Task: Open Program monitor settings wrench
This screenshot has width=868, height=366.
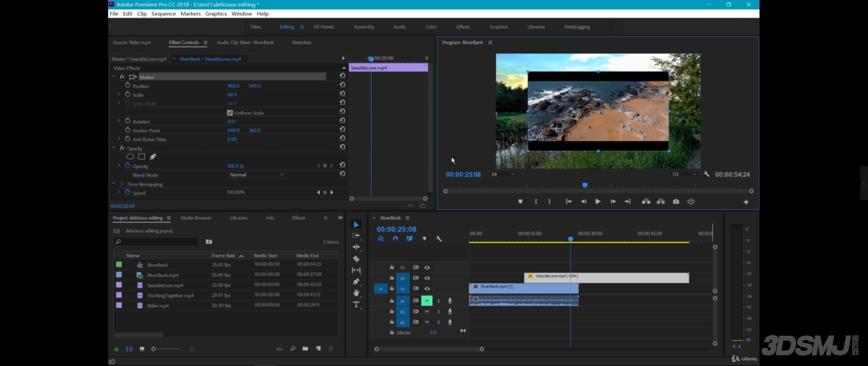Action: tap(706, 174)
